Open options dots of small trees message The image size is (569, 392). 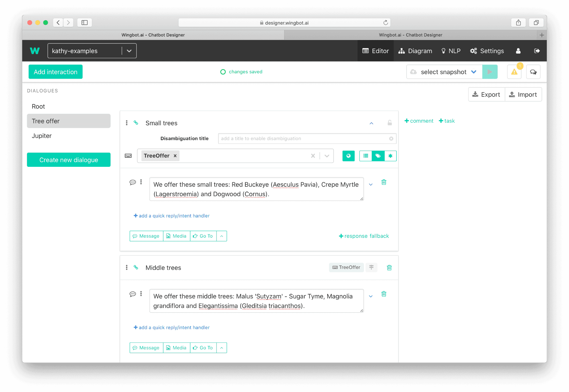(x=141, y=182)
